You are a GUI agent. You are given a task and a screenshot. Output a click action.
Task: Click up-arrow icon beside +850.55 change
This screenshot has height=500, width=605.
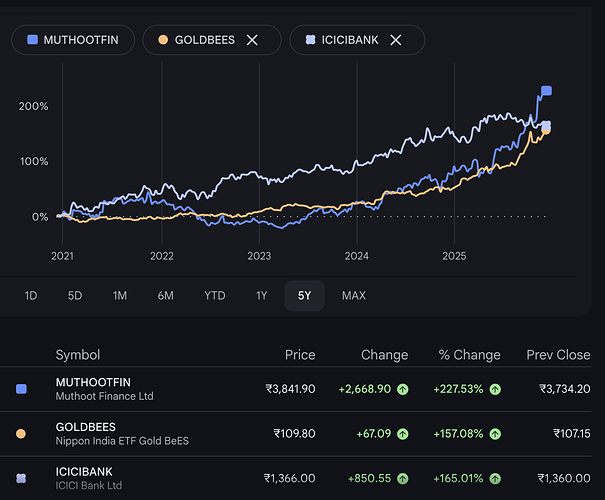[403, 479]
